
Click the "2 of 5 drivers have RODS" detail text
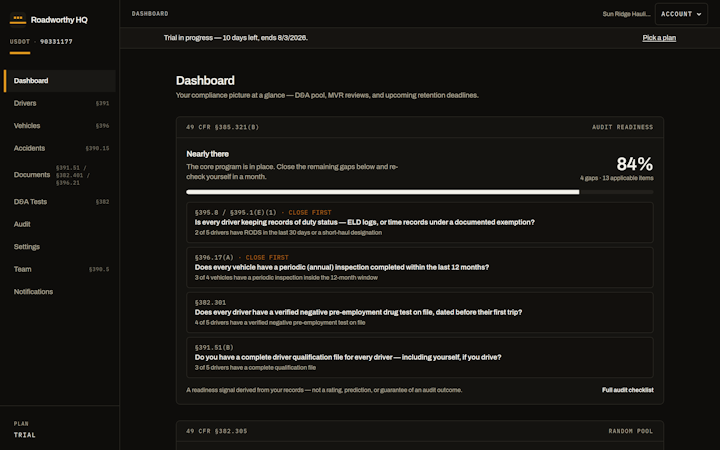pyautogui.click(x=288, y=233)
